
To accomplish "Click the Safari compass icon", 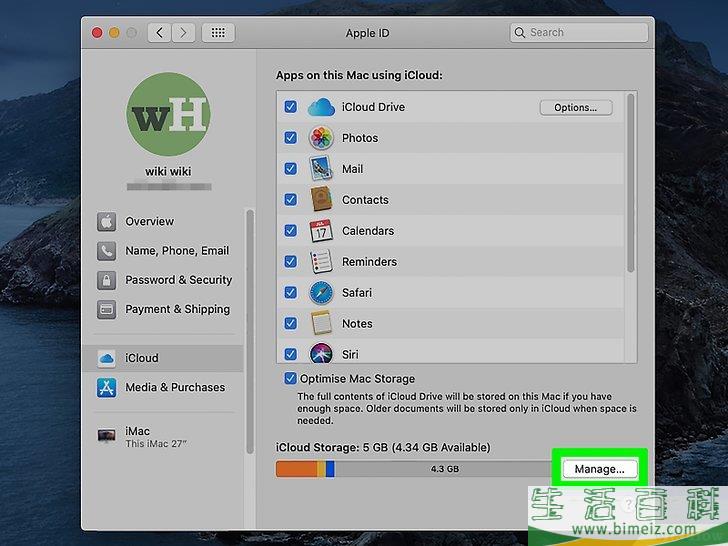I will [321, 292].
